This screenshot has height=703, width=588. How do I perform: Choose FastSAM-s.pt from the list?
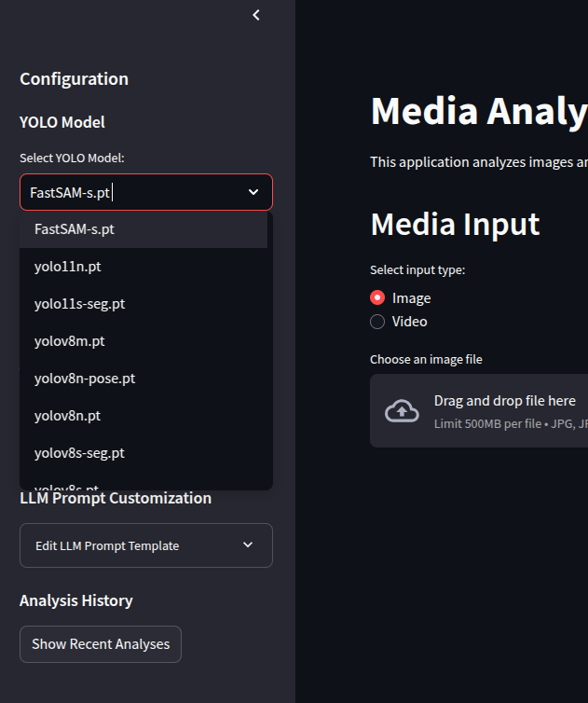pyautogui.click(x=144, y=229)
